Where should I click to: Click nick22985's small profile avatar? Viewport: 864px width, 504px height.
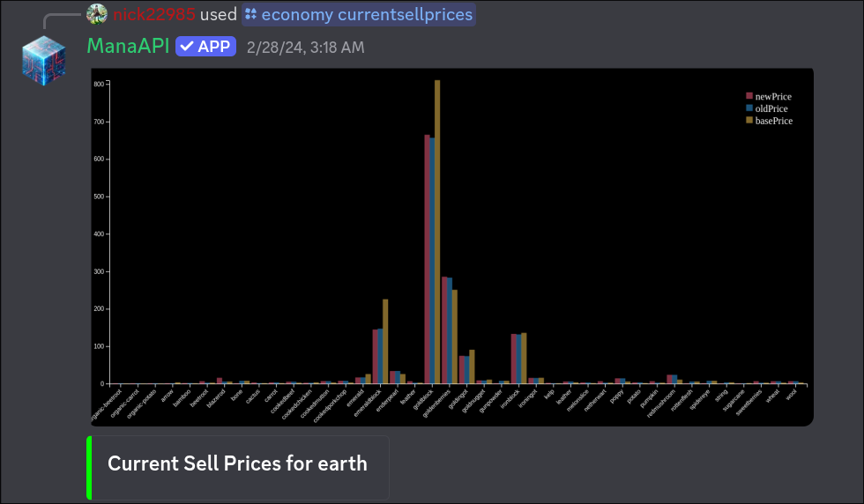click(97, 14)
